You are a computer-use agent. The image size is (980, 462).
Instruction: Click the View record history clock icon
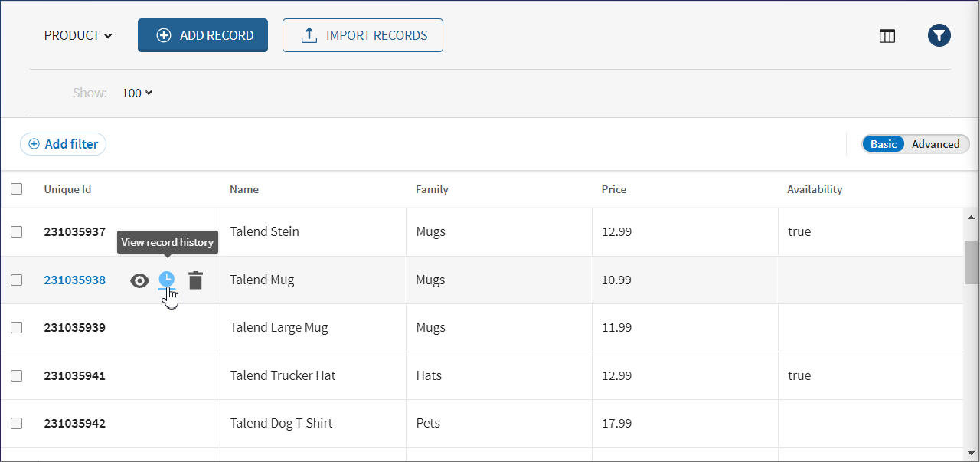[166, 280]
